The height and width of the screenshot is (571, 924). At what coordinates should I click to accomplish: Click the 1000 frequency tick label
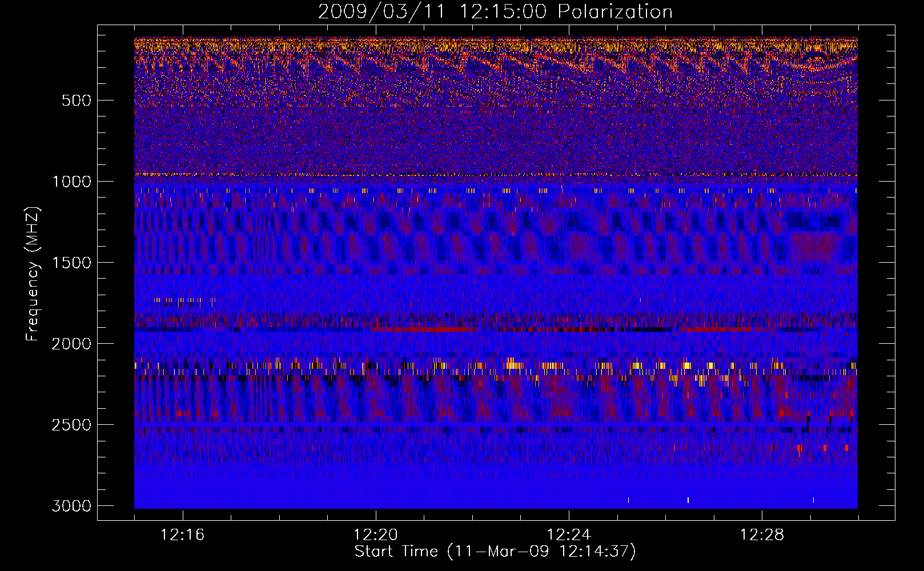(x=71, y=182)
